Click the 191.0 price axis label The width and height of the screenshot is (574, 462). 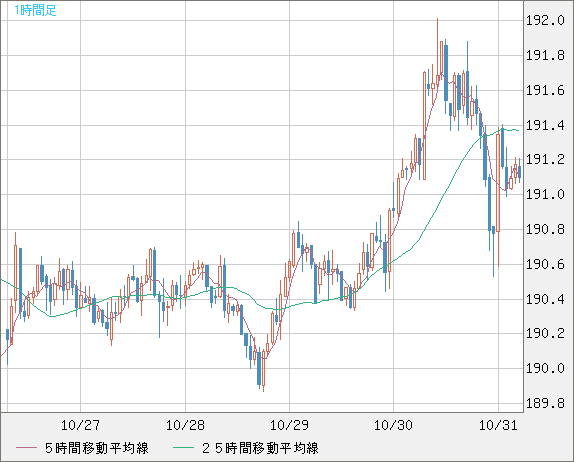click(x=545, y=194)
